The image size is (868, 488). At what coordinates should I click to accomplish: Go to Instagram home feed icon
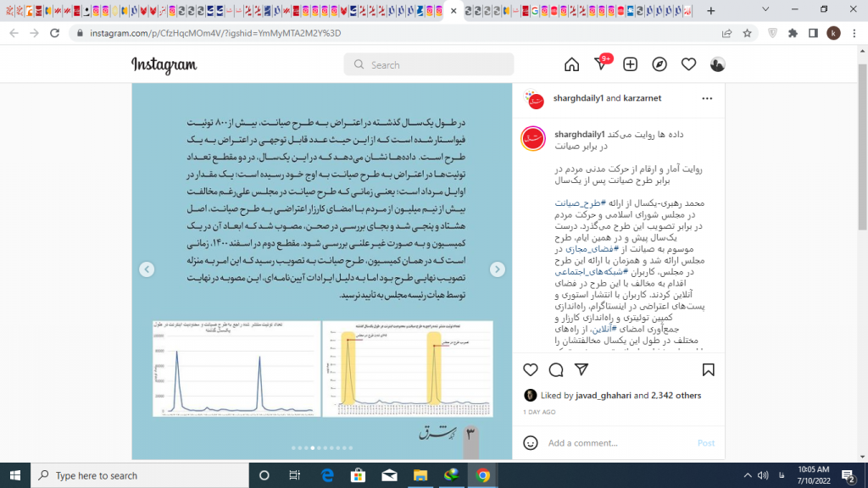[571, 65]
